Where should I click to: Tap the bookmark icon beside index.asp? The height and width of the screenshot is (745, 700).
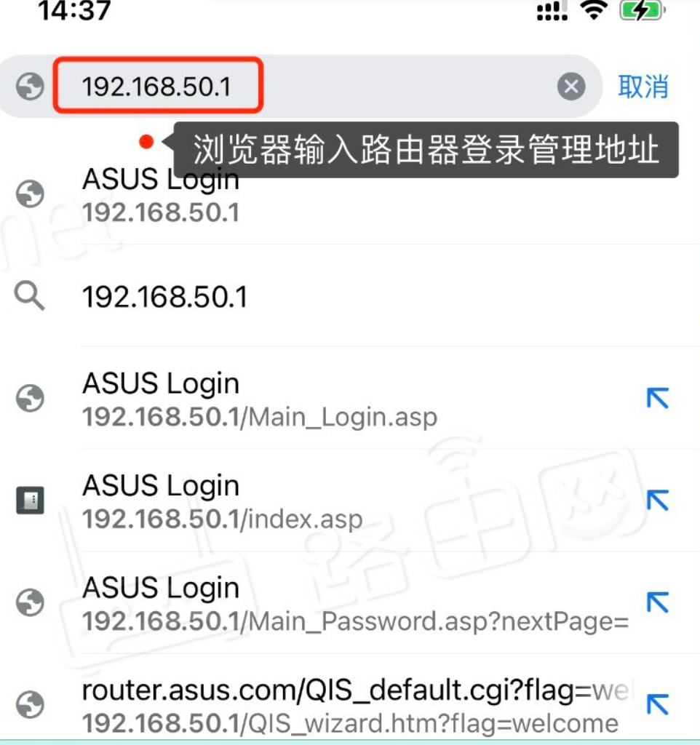pyautogui.click(x=30, y=501)
